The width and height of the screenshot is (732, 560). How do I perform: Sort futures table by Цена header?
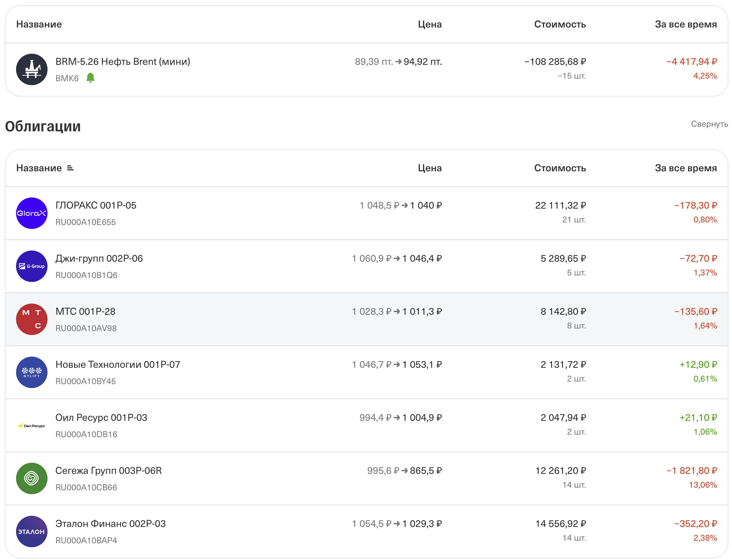click(430, 24)
